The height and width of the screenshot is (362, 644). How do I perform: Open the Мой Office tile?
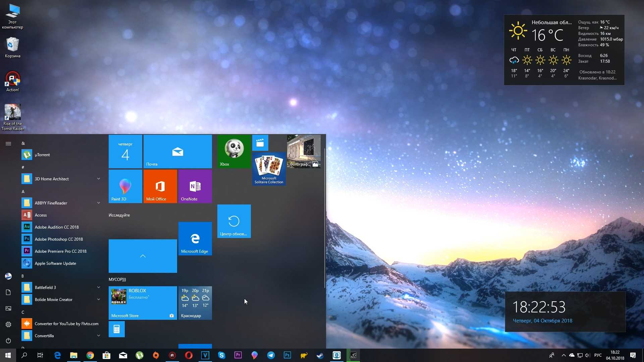[160, 186]
